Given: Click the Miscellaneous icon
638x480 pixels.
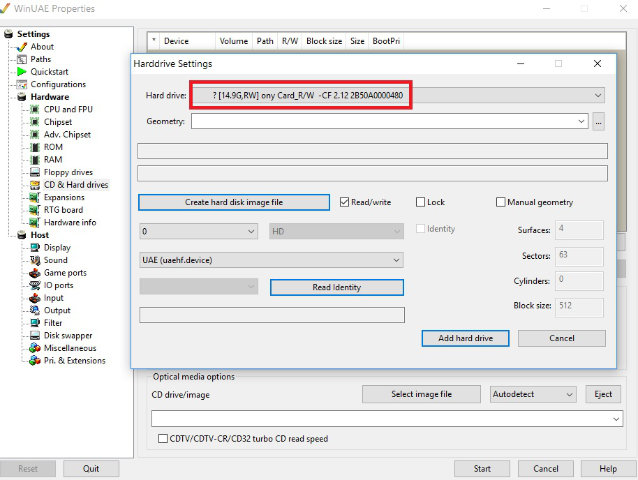Looking at the screenshot, I should tap(35, 348).
